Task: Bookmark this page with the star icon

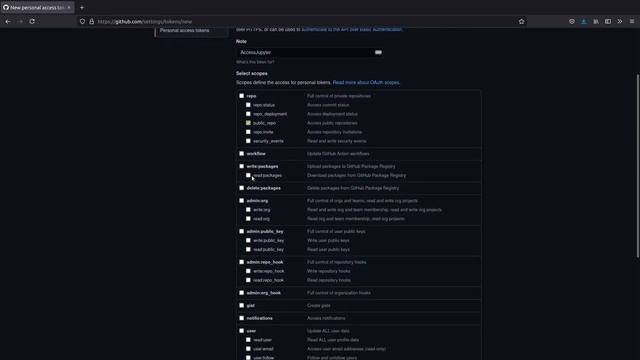Action: click(521, 21)
